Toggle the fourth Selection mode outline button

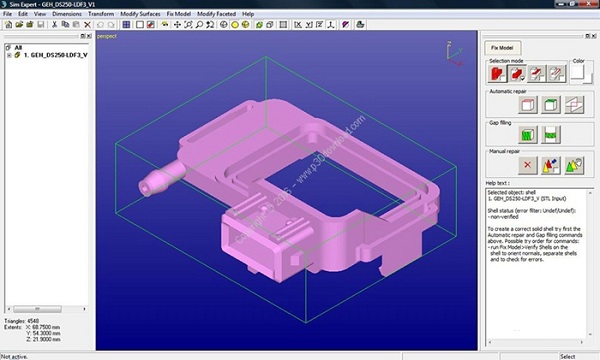click(x=556, y=74)
